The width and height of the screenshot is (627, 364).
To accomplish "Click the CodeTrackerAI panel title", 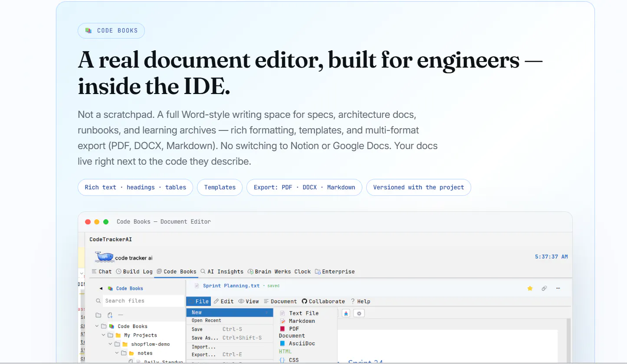I will pos(111,239).
